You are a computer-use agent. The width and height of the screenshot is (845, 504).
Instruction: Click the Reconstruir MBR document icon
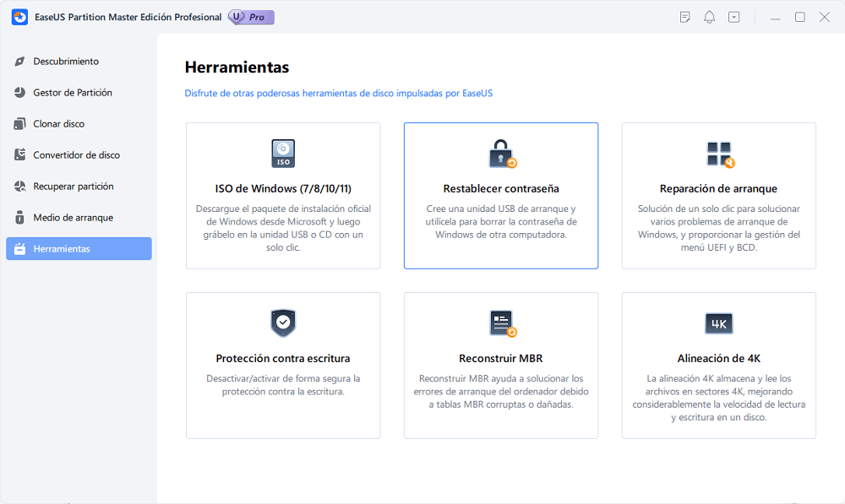point(503,323)
